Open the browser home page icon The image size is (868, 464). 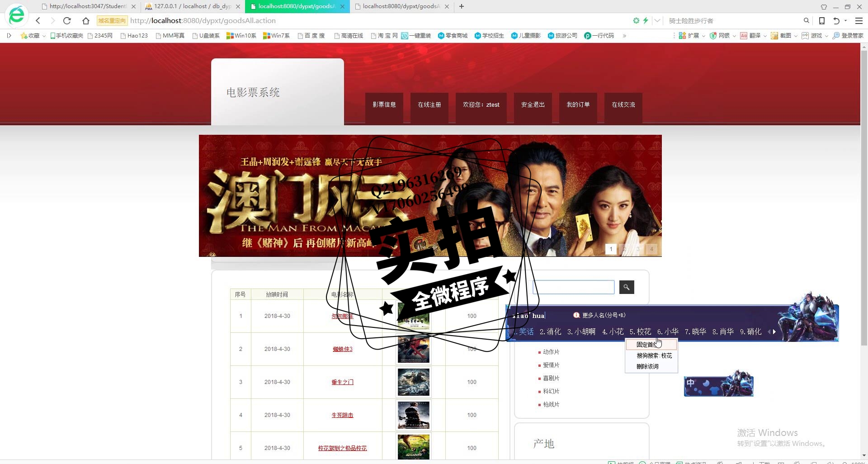click(x=86, y=21)
